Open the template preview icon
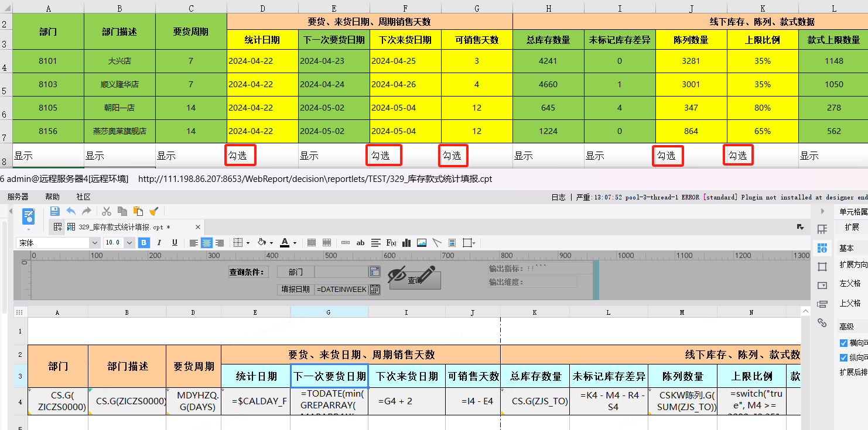868x430 pixels. (x=28, y=216)
